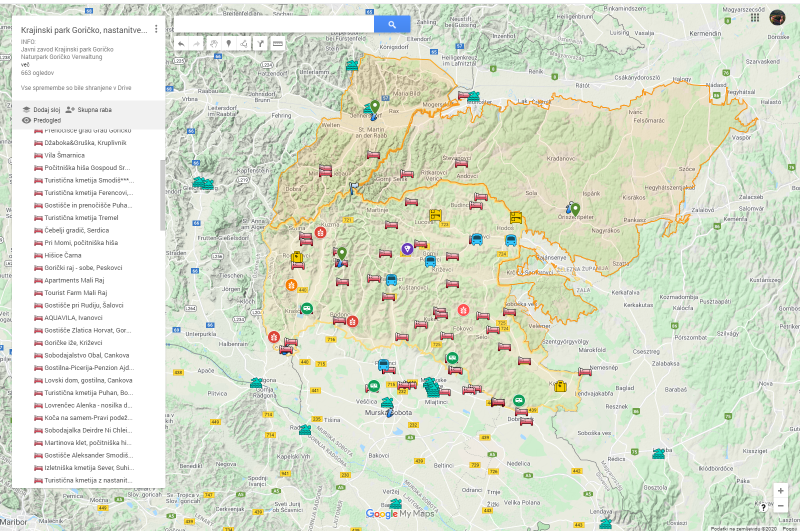
Task: Open the user account avatar
Action: click(x=777, y=17)
